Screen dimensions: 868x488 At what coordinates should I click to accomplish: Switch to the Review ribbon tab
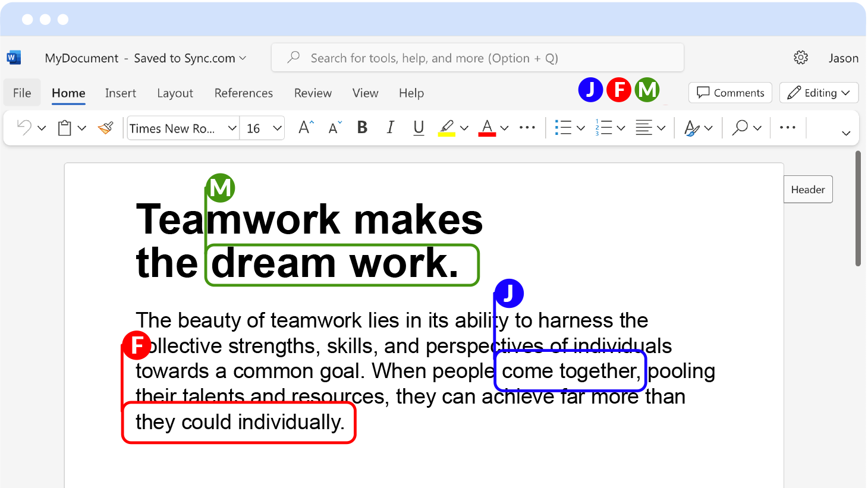(x=313, y=93)
